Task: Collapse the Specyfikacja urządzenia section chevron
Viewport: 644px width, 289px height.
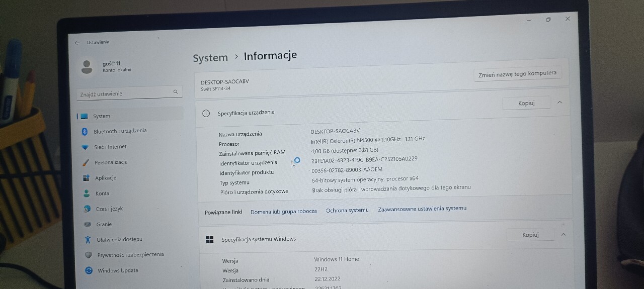Action: [x=559, y=103]
